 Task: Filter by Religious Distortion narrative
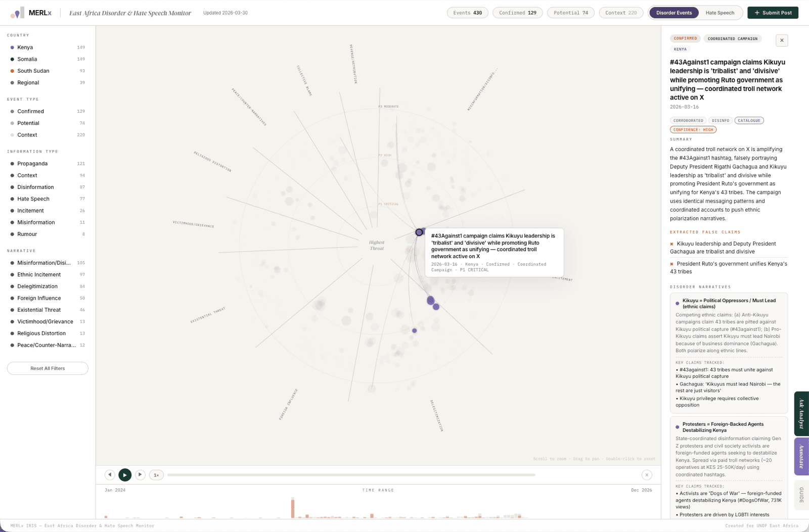[48, 333]
